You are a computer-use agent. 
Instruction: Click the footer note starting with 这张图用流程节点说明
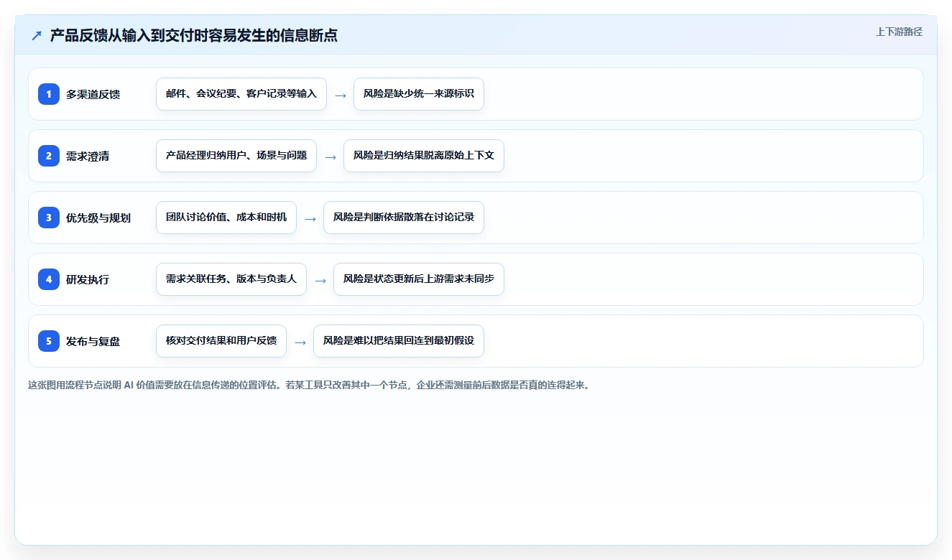coord(309,385)
